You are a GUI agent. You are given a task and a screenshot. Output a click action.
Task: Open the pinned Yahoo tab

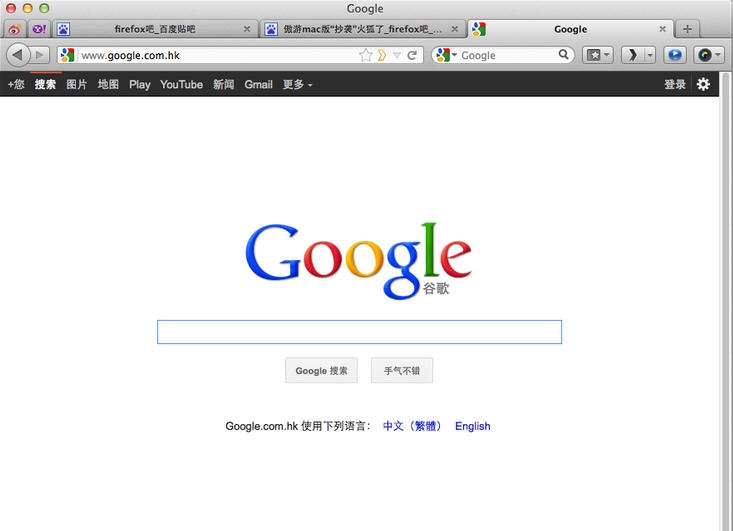[39, 29]
